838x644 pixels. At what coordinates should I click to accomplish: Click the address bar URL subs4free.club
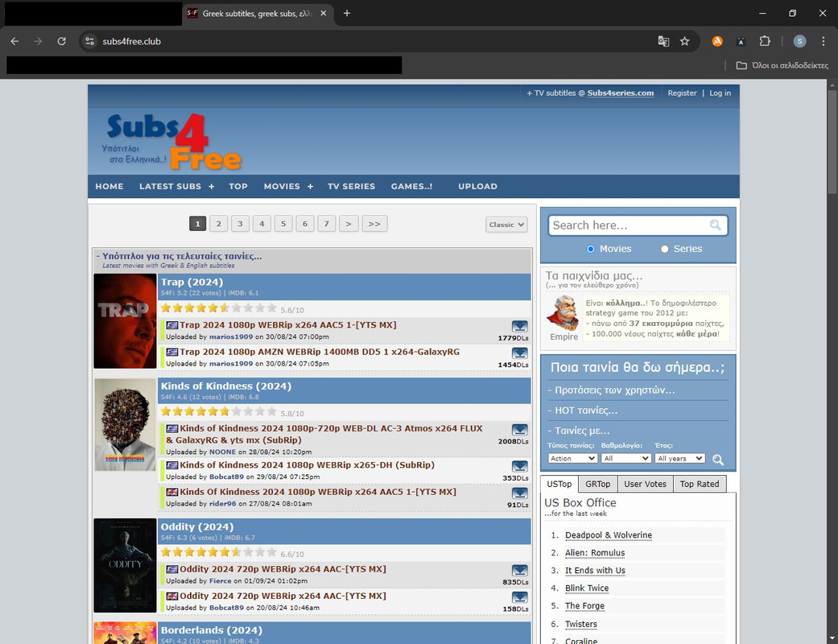click(x=131, y=41)
